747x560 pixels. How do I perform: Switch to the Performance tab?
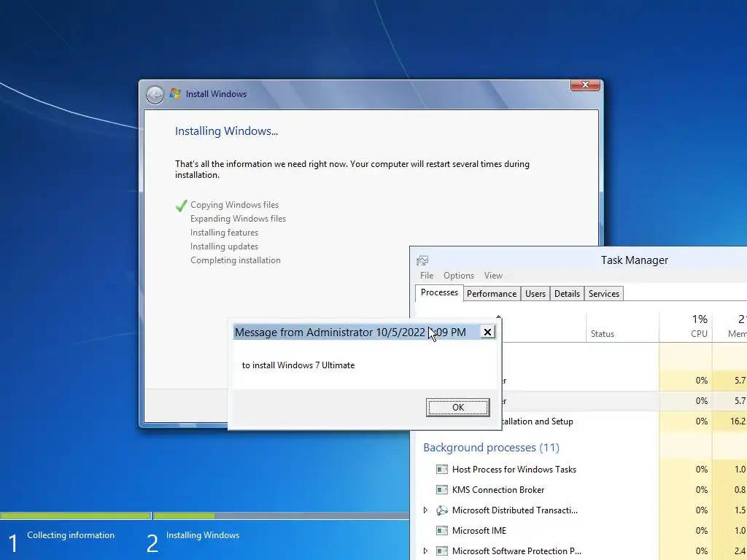click(x=492, y=294)
